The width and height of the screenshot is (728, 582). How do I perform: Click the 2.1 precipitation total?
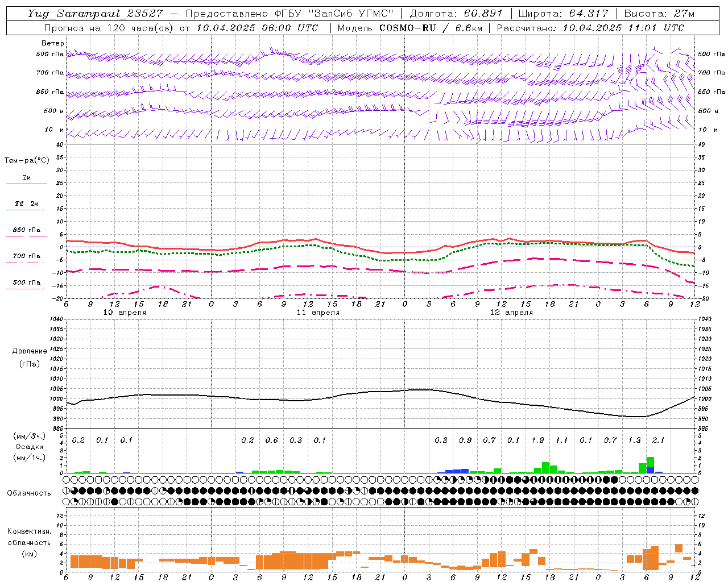(659, 440)
